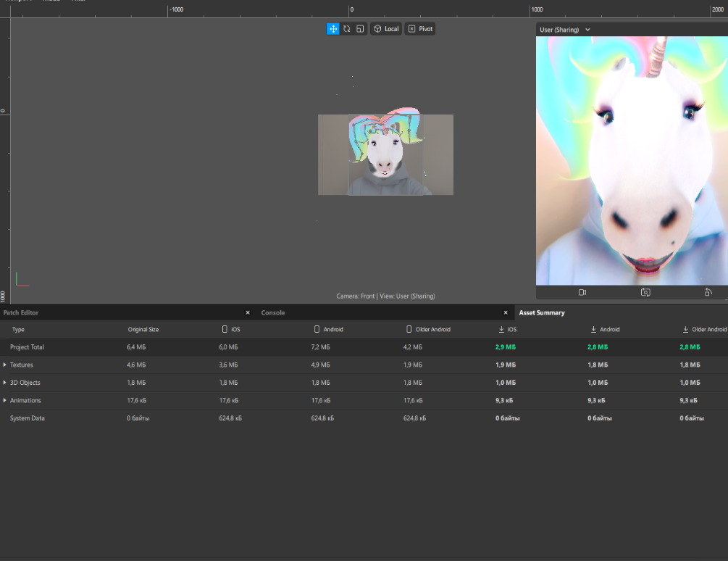Click Project Total iOS size 6,0 МБ

coord(228,347)
